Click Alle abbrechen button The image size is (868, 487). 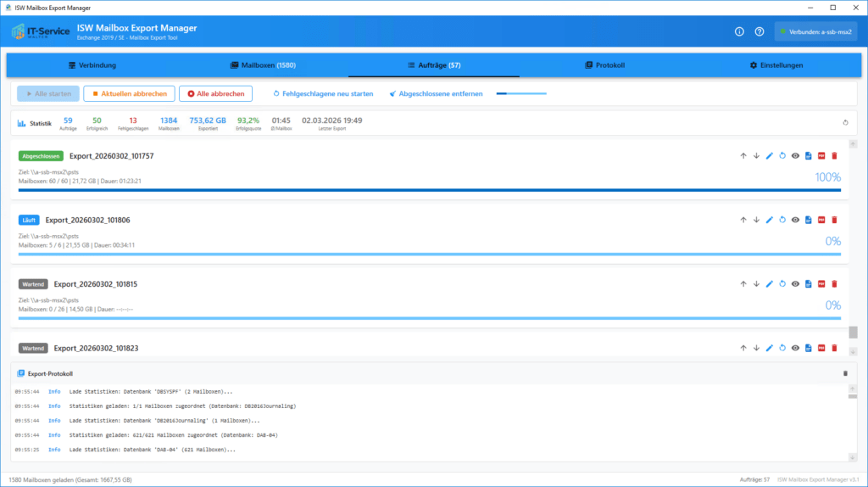(x=215, y=93)
